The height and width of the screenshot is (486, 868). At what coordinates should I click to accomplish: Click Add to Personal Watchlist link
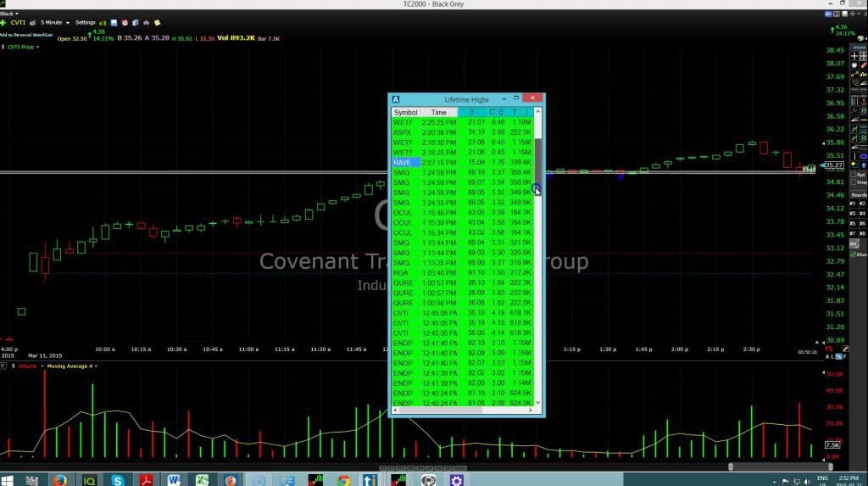26,35
